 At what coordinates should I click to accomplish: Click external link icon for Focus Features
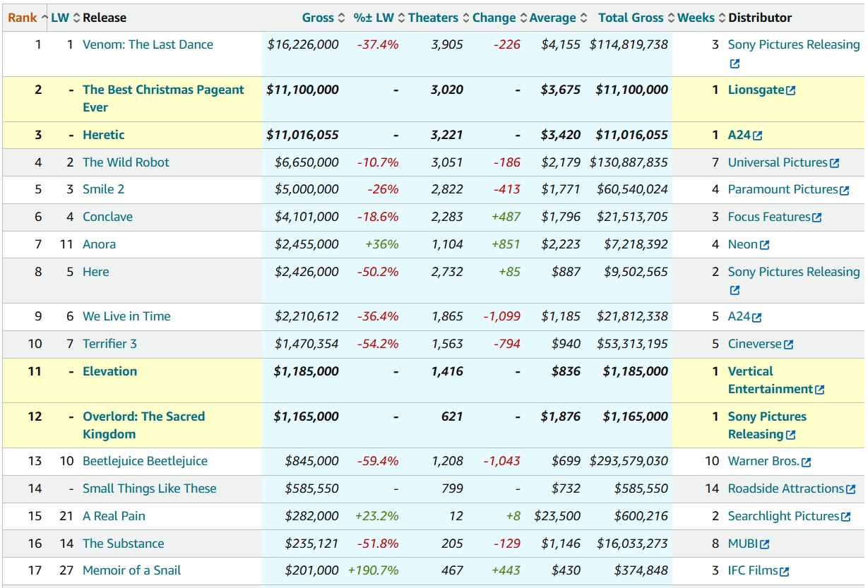tap(817, 217)
